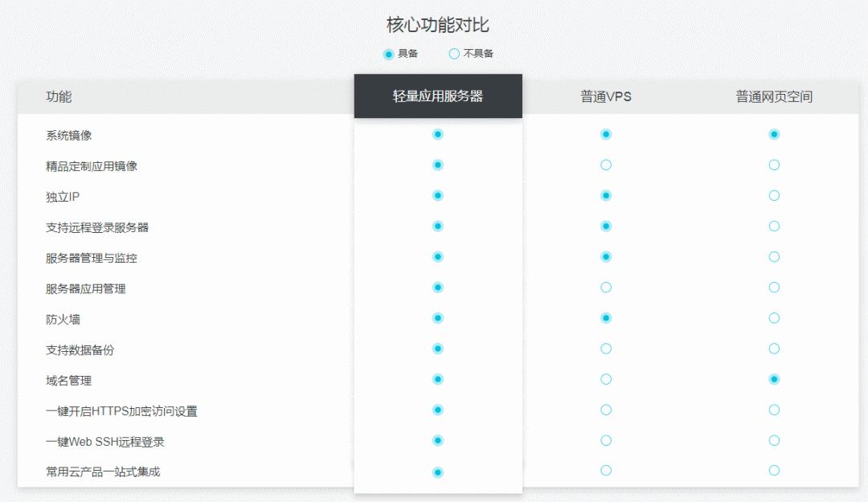Select the filled dot for 域名管理 under 普通网页空间
Viewport: 868px width, 502px height.
[774, 379]
